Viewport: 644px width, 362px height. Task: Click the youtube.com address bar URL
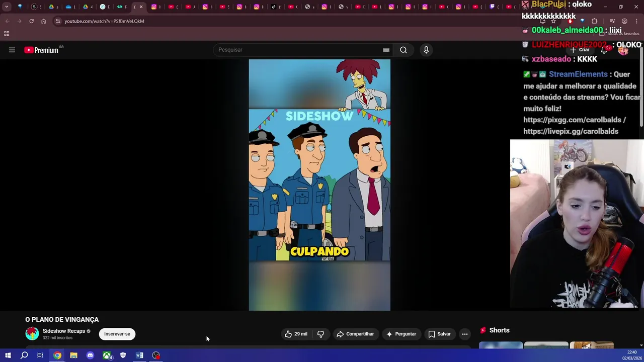(104, 21)
